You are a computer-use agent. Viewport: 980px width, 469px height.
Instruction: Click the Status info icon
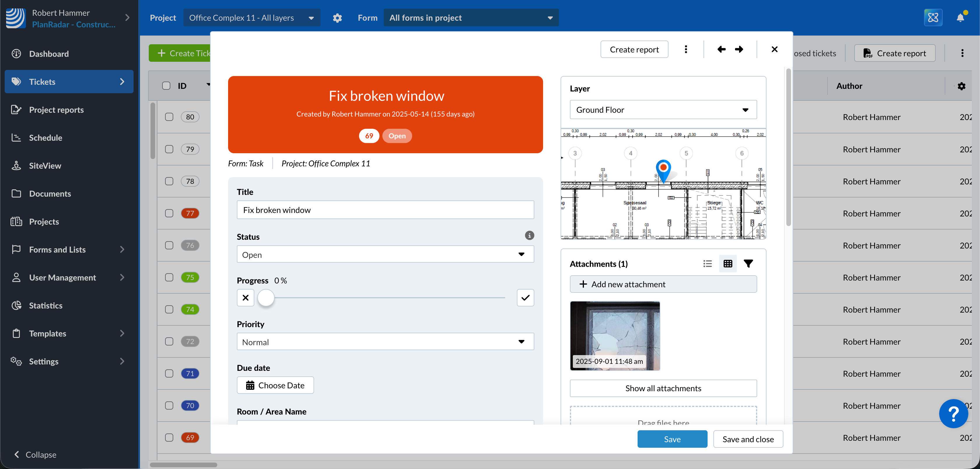point(529,235)
